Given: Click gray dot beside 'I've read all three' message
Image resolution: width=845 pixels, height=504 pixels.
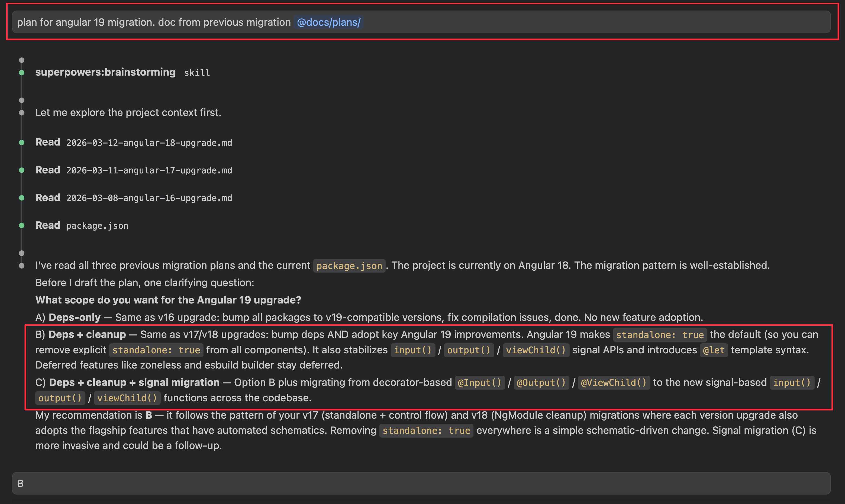Looking at the screenshot, I should pos(22,266).
